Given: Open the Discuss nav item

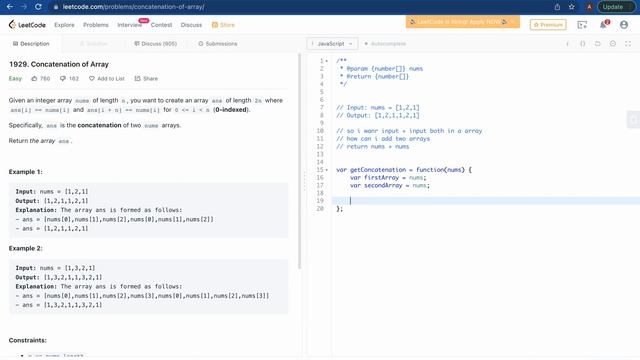Looking at the screenshot, I should click(x=191, y=25).
